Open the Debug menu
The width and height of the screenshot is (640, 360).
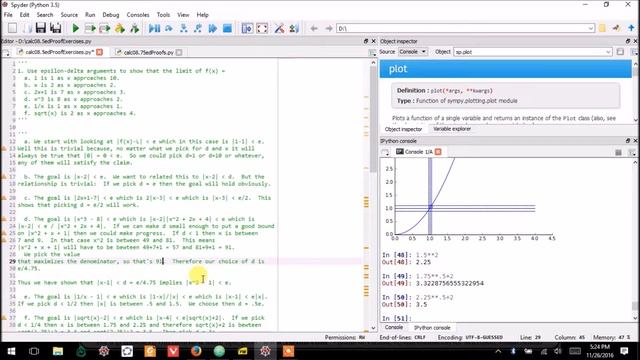coord(111,15)
